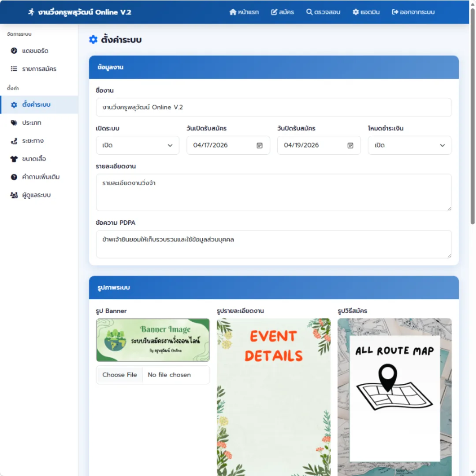Select ออกจากระบบ to log out
476x476 pixels.
413,12
